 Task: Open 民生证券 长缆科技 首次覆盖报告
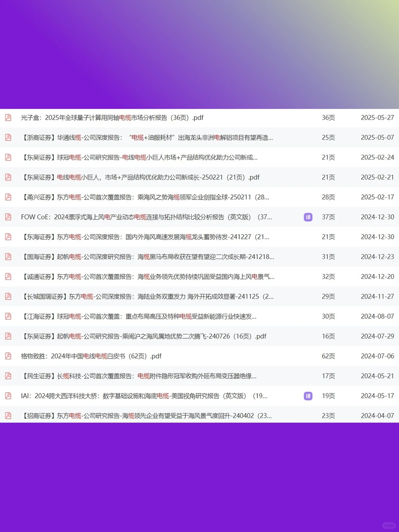(x=139, y=376)
